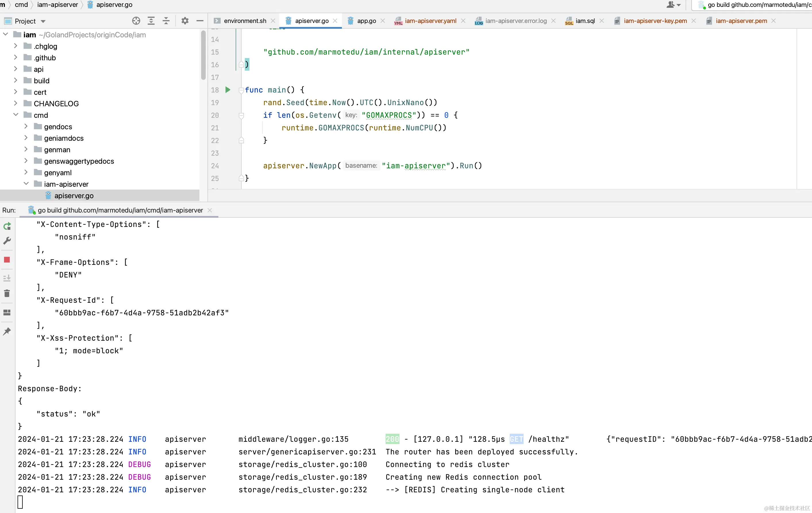Expand the build folder
Screen dimensions: 812x513
[x=16, y=80]
